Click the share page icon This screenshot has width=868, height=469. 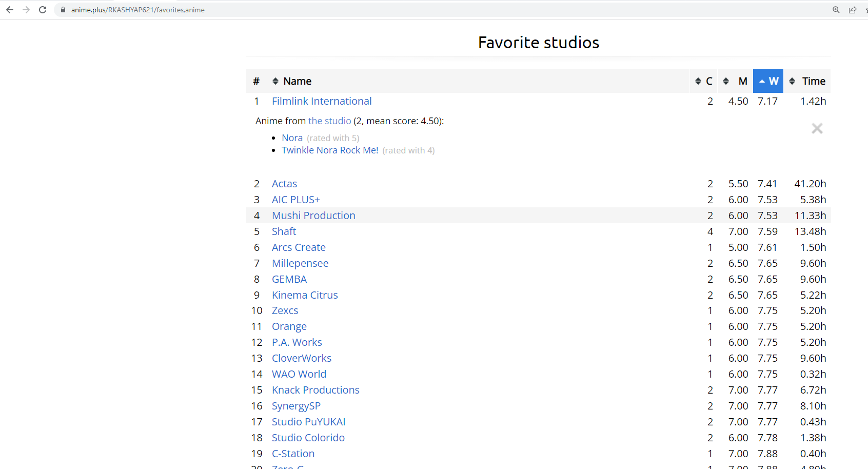(x=852, y=10)
